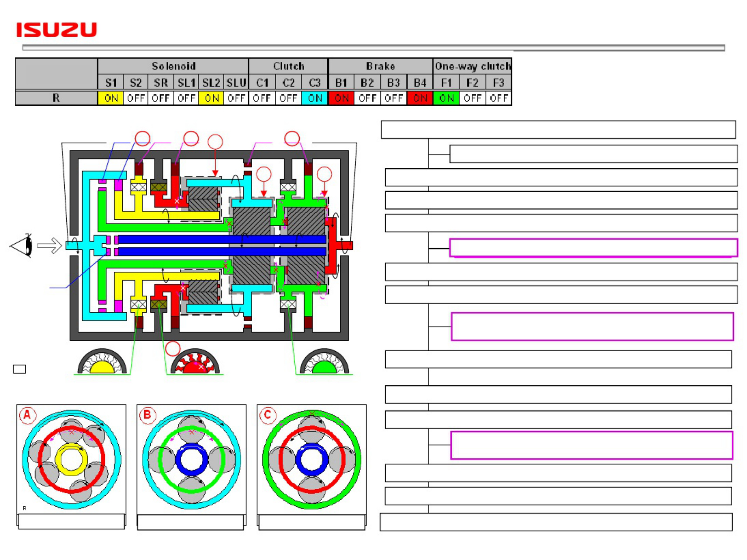Click the R row label in the table
The image size is (747, 560).
click(56, 98)
